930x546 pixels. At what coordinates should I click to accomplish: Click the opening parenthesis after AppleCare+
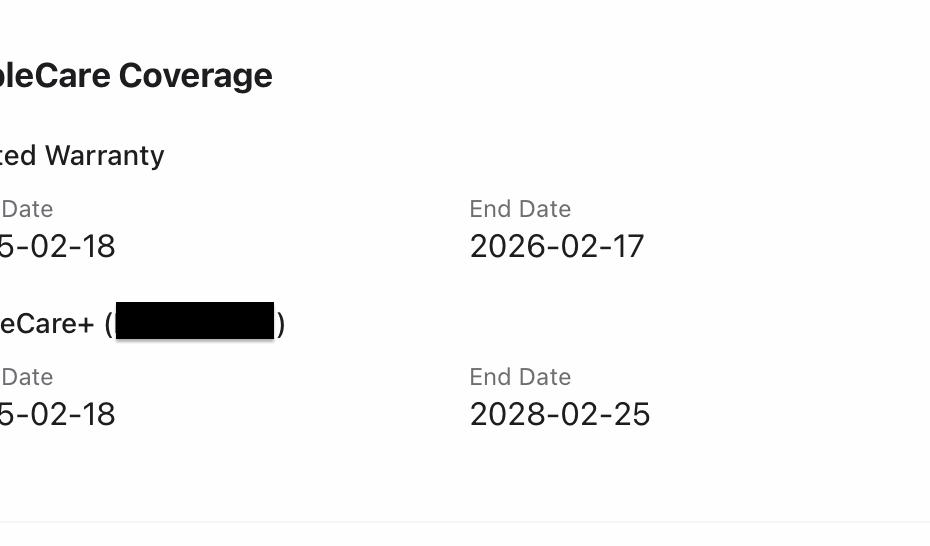[x=109, y=324]
